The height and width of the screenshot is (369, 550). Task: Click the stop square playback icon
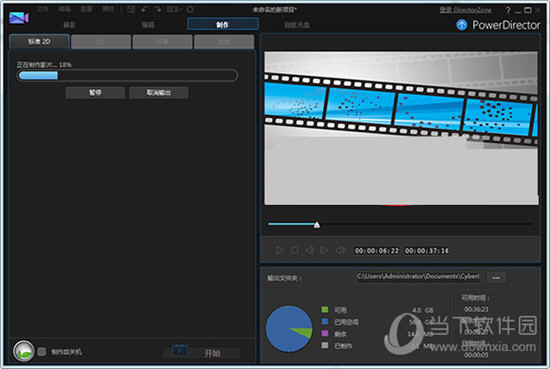click(x=294, y=250)
